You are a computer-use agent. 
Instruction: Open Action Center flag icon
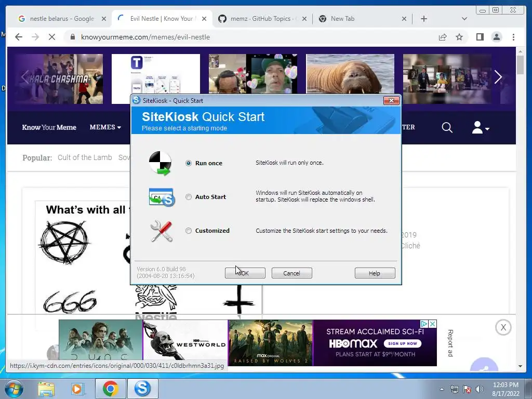[467, 389]
